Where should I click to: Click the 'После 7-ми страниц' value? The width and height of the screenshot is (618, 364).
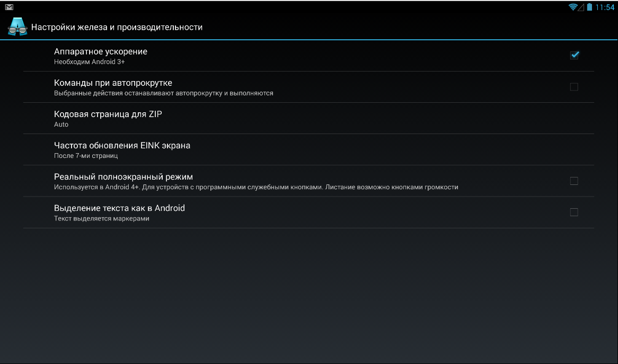click(86, 156)
